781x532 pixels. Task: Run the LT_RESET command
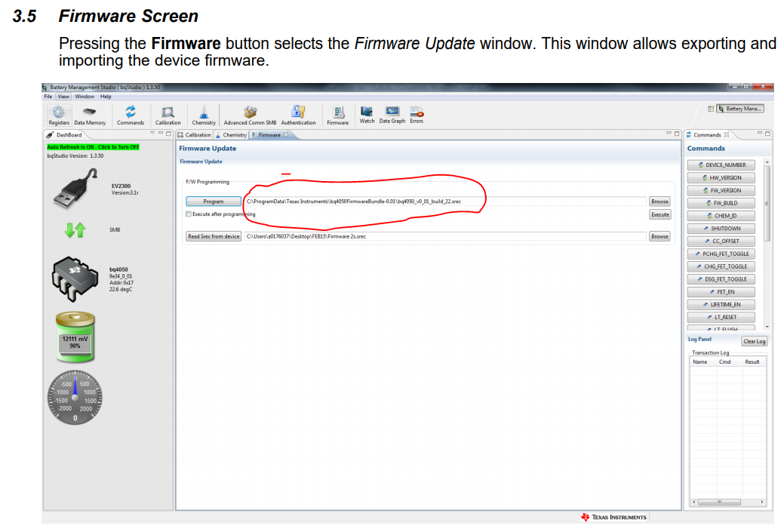click(x=721, y=317)
